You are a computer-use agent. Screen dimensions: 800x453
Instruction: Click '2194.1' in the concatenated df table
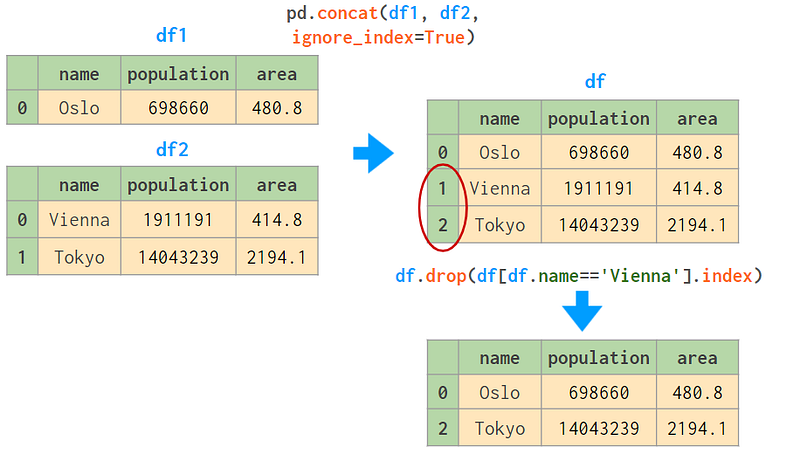click(697, 224)
